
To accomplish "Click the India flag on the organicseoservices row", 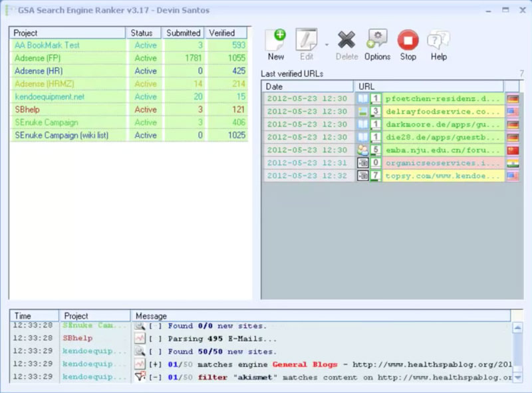I will click(x=513, y=163).
